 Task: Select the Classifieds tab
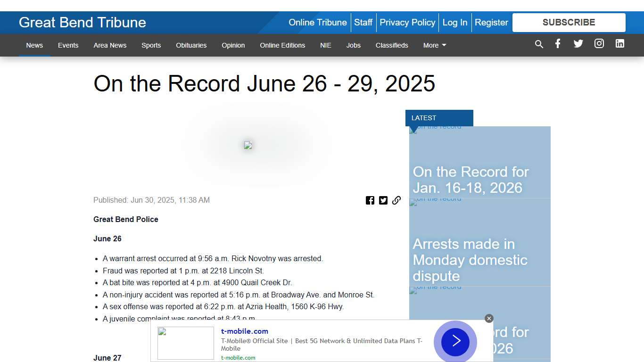[392, 45]
